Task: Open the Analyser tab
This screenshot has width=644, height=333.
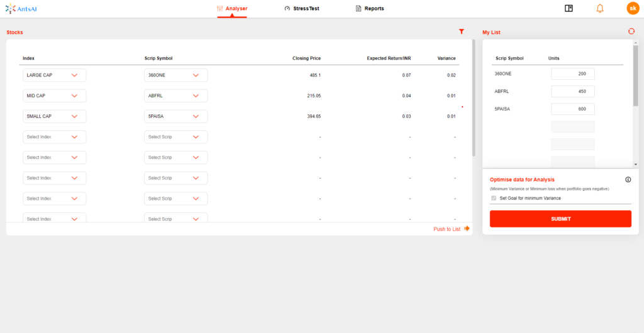Action: (x=232, y=9)
